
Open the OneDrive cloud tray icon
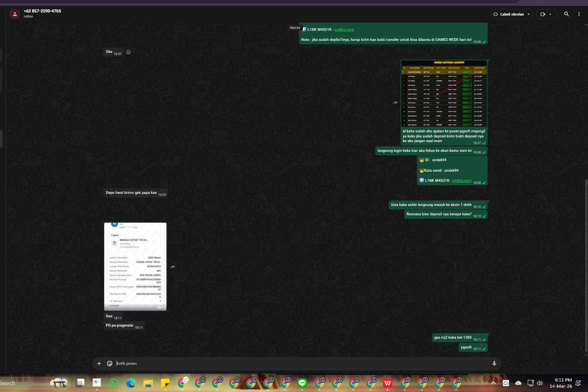tap(518, 383)
